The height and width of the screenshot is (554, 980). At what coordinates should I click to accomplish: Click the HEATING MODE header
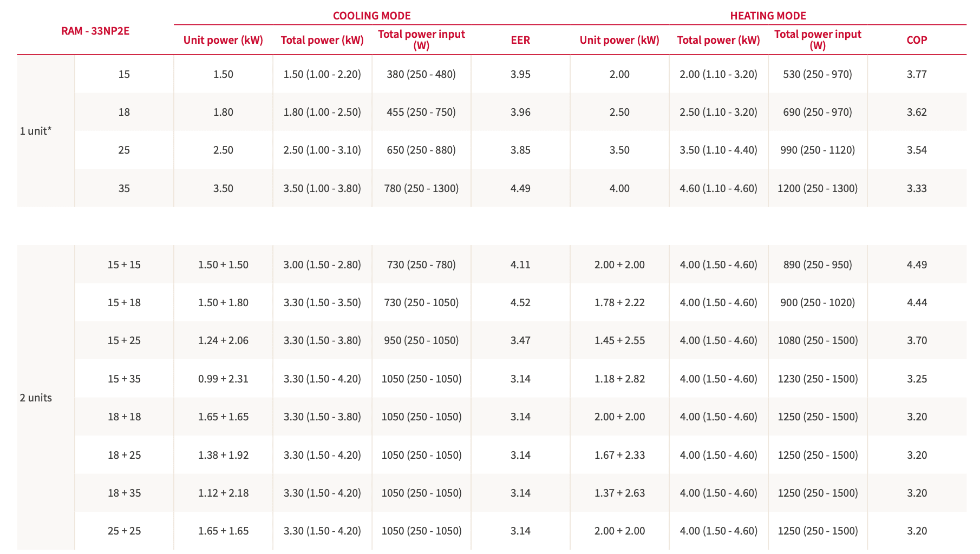pyautogui.click(x=768, y=16)
